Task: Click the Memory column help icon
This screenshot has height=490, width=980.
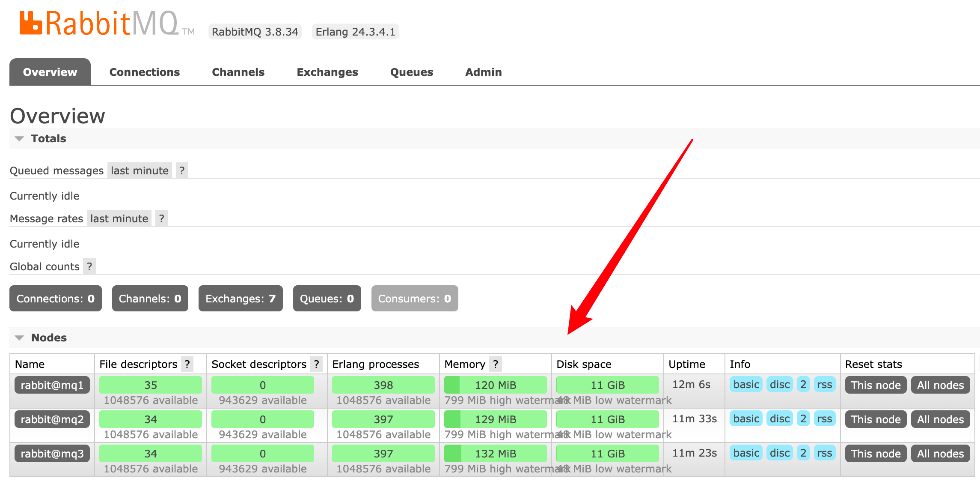Action: pyautogui.click(x=495, y=364)
